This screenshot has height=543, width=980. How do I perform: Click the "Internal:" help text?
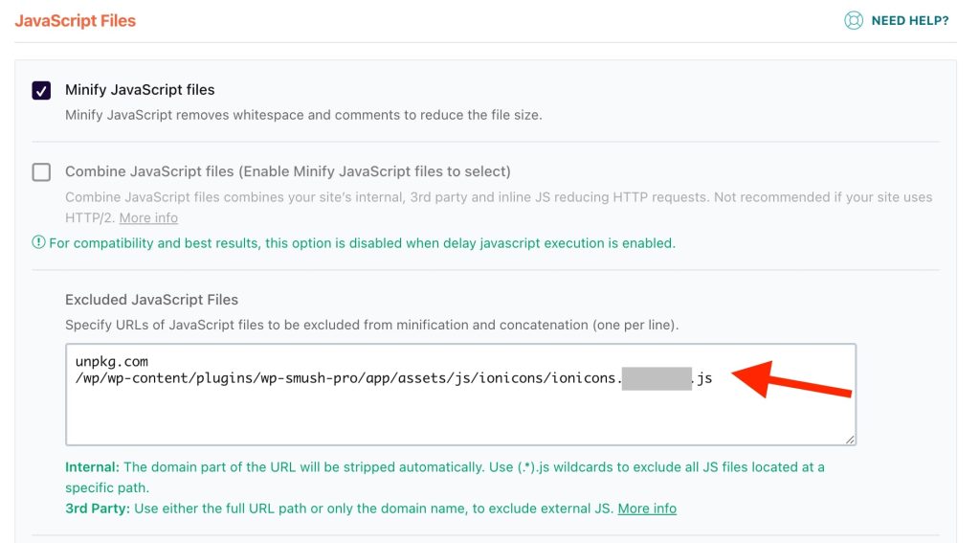coord(92,467)
